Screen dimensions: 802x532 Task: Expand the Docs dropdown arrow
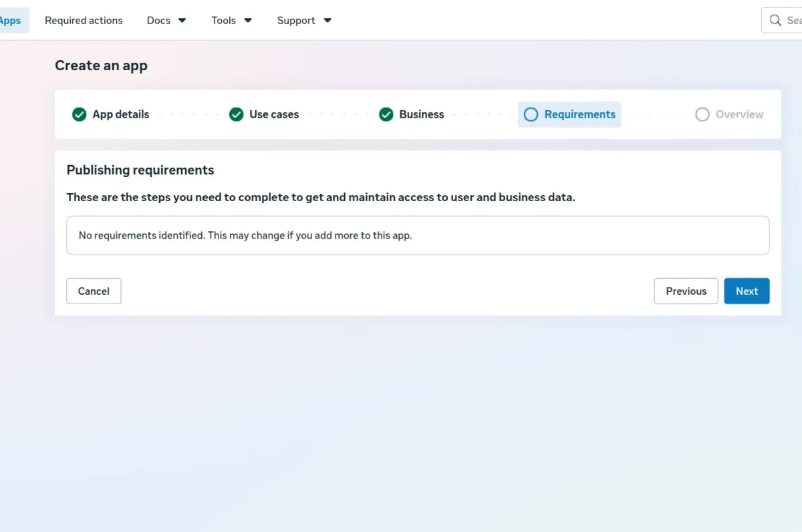tap(182, 20)
